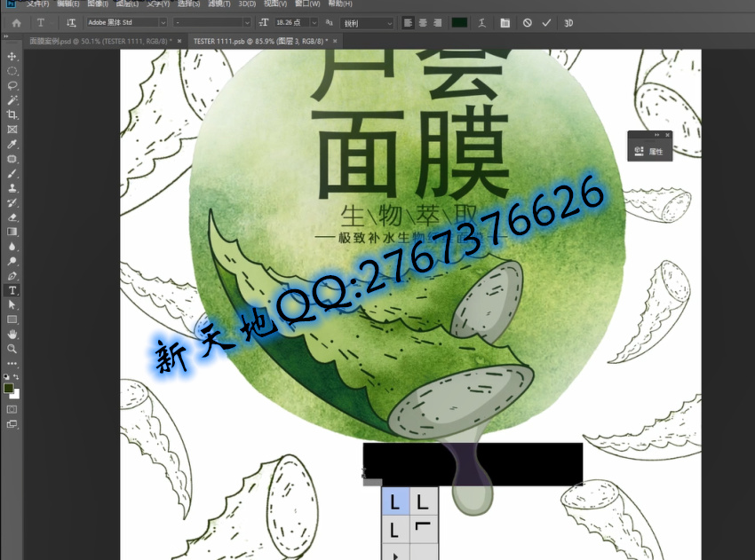Select the Move tool

[12, 56]
